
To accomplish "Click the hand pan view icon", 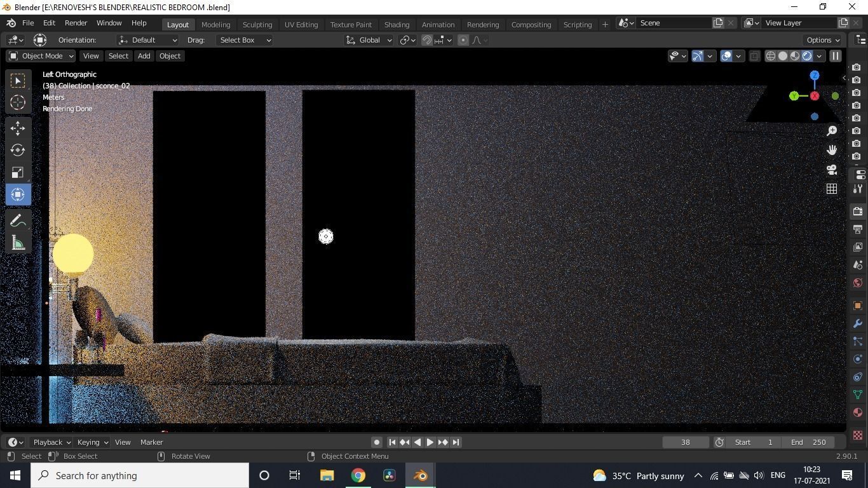I will [832, 150].
